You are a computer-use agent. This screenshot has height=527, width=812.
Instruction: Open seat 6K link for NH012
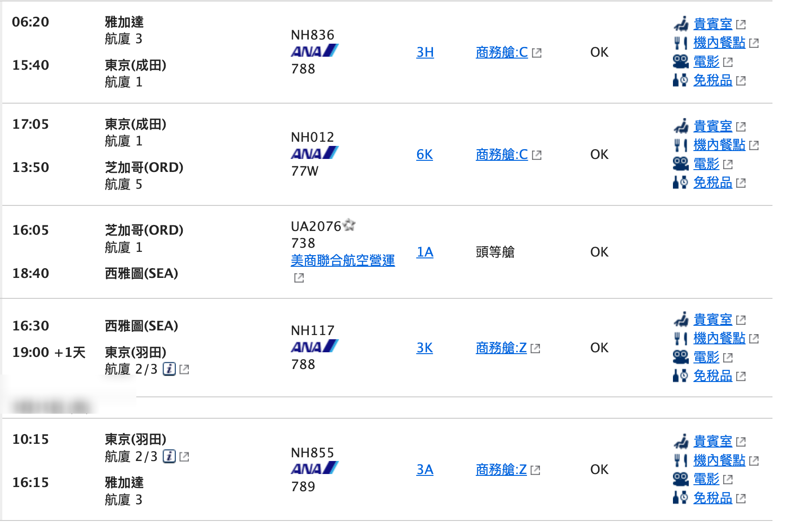click(425, 154)
